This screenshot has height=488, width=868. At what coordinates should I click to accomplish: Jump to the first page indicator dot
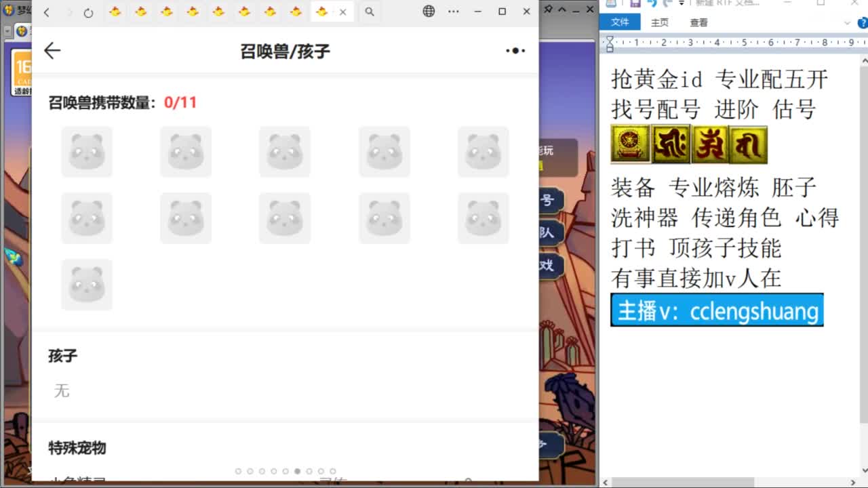tap(238, 471)
